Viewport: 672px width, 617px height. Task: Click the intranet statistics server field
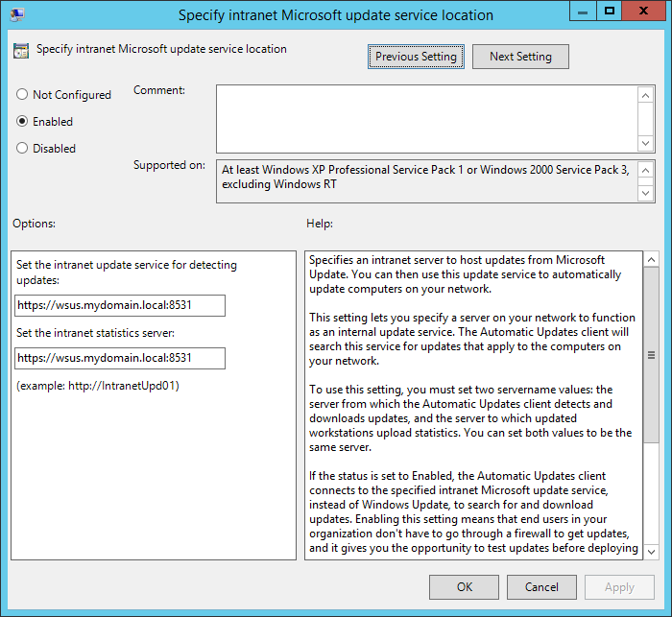[x=120, y=358]
